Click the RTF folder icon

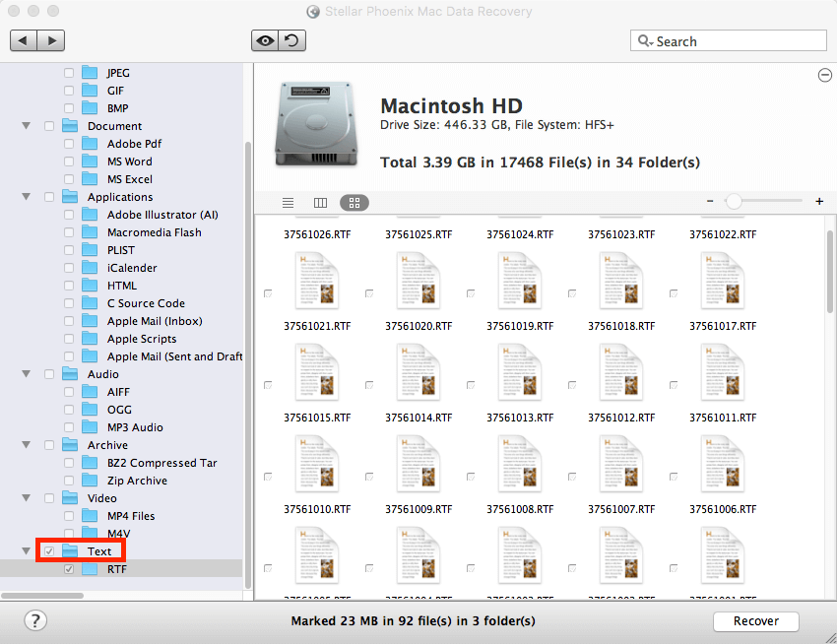[90, 569]
